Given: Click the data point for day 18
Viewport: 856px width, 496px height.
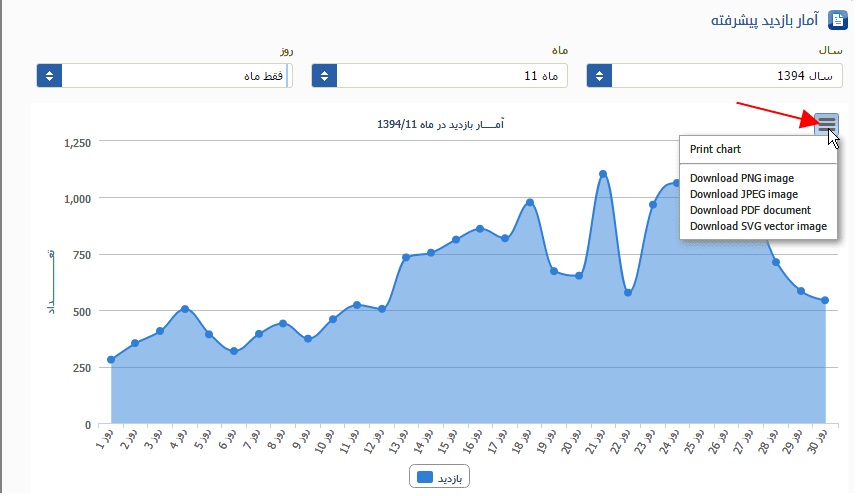Looking at the screenshot, I should (530, 202).
